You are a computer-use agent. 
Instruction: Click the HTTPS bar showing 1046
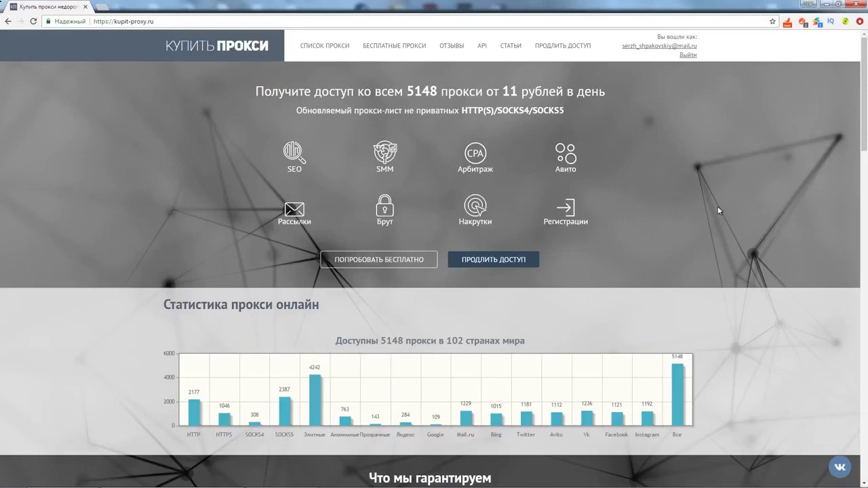(224, 419)
